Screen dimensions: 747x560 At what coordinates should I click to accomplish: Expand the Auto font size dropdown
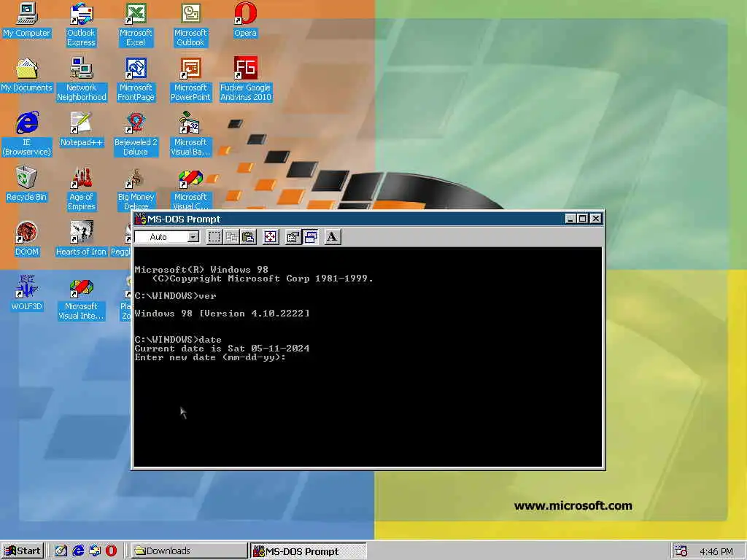coord(193,237)
